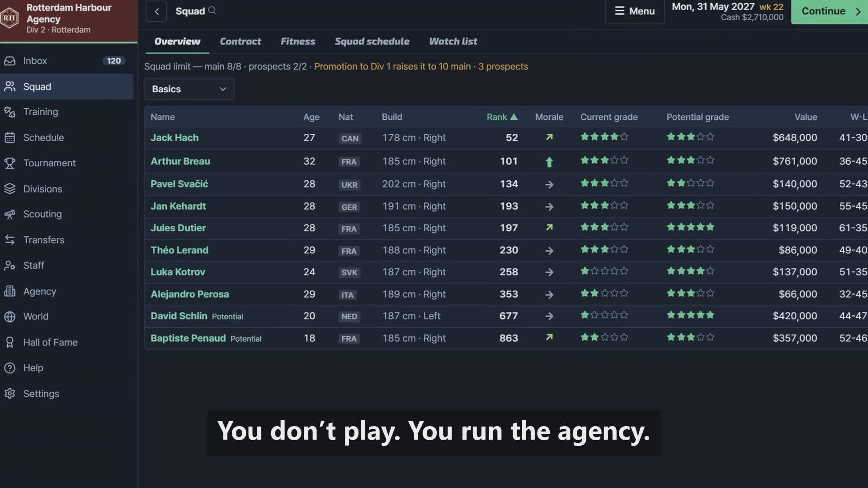Click Pavel Svačić's value $140,000
This screenshot has width=868, height=488.
tap(795, 184)
